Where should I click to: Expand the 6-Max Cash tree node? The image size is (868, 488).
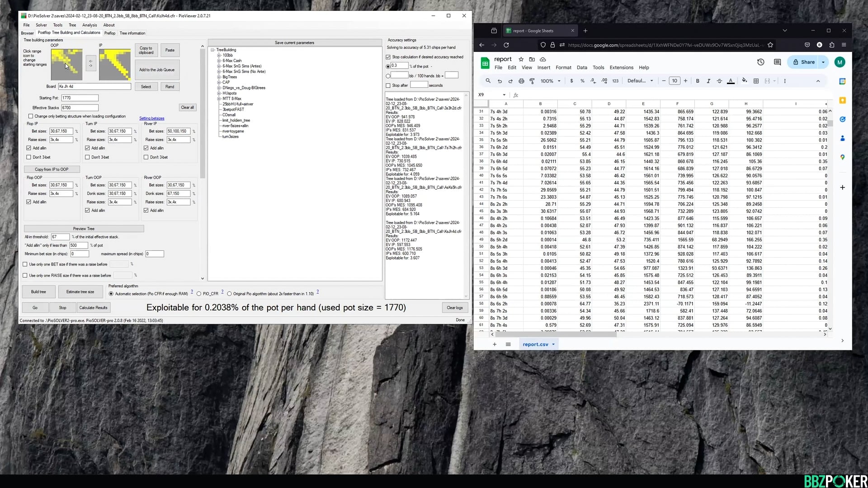coord(219,61)
